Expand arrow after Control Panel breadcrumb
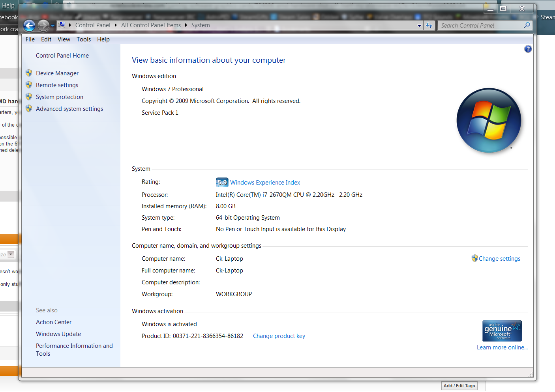 coord(116,25)
